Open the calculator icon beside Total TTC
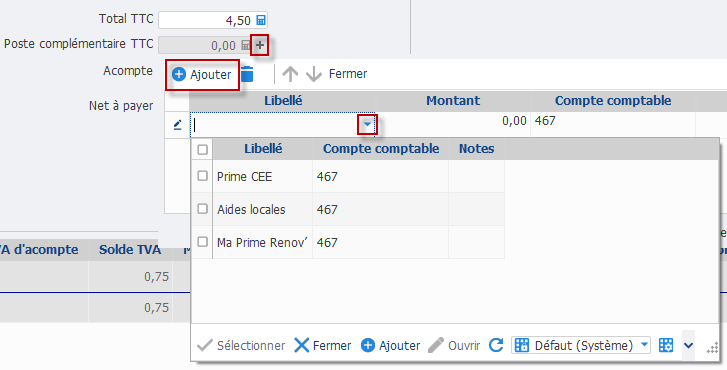Screen dimensions: 727x370 tap(261, 20)
